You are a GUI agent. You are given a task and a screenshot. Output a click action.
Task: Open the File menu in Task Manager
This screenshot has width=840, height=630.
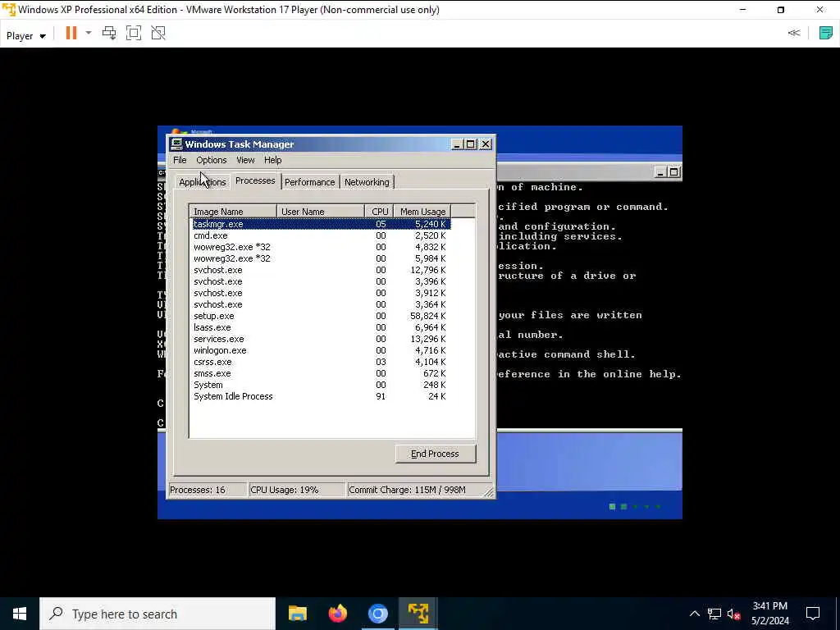180,160
